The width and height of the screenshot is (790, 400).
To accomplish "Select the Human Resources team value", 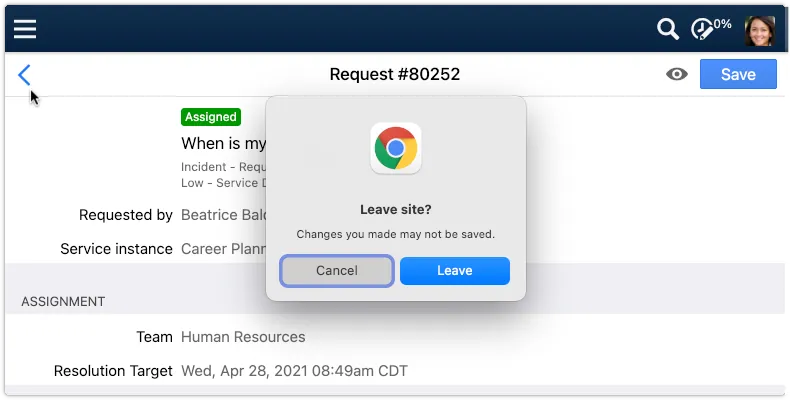I will point(243,337).
